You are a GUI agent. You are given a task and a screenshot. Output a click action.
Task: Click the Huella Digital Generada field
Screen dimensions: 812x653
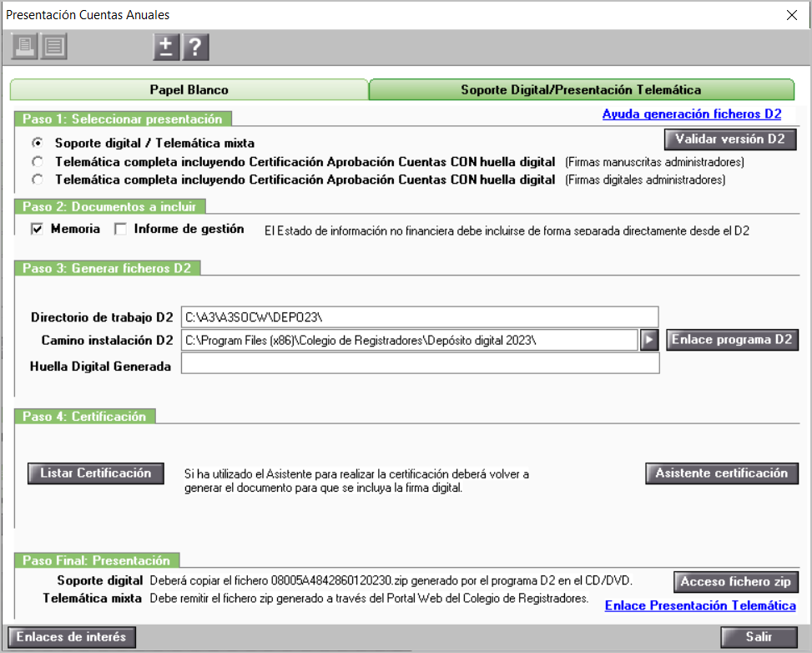click(420, 363)
